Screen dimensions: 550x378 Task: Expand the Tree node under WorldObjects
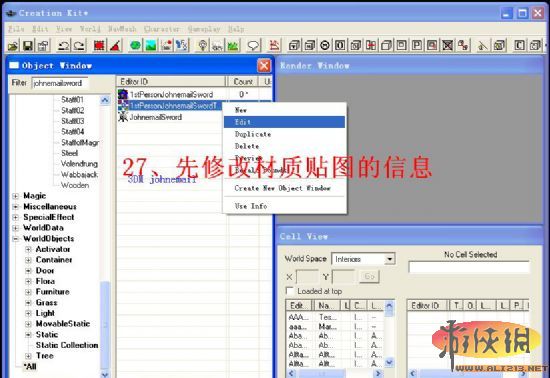pos(28,356)
